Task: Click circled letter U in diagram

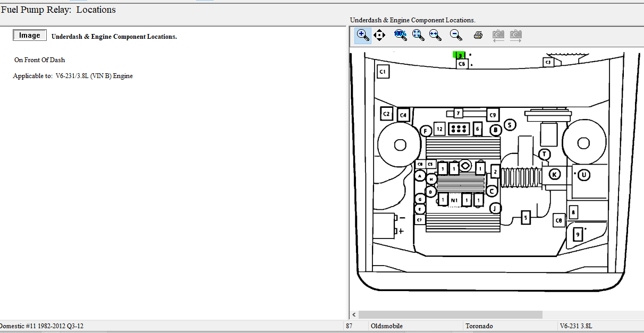Action: click(584, 174)
